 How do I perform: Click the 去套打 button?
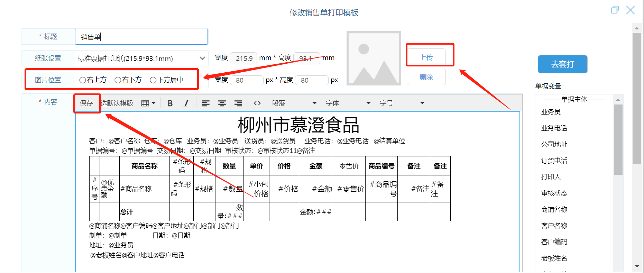562,64
